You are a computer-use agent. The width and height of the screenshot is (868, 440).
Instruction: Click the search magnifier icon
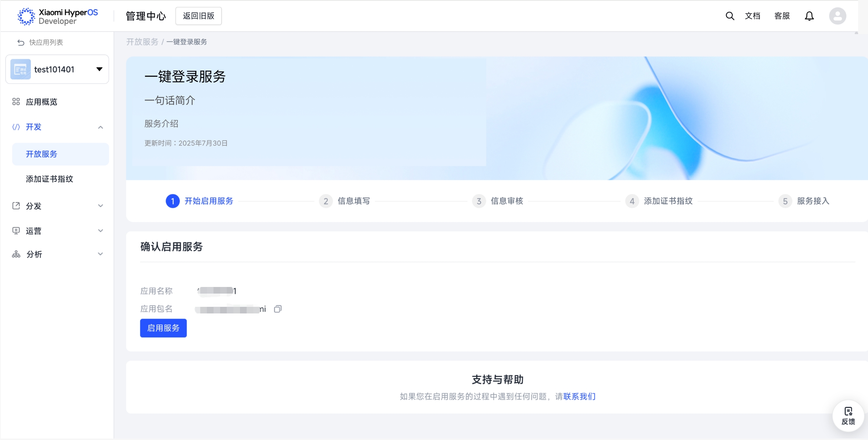coord(730,16)
